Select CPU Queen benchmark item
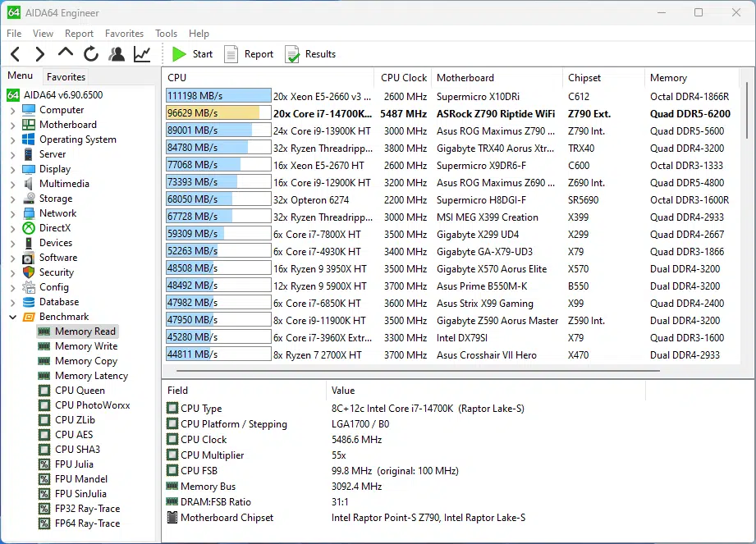 click(x=80, y=391)
